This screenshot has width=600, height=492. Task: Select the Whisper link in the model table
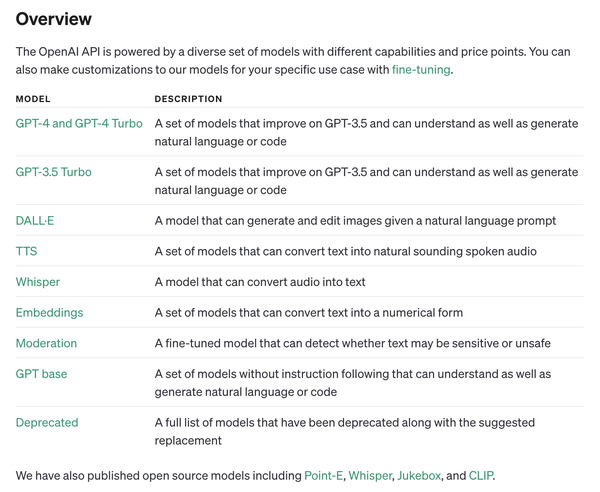pos(38,282)
